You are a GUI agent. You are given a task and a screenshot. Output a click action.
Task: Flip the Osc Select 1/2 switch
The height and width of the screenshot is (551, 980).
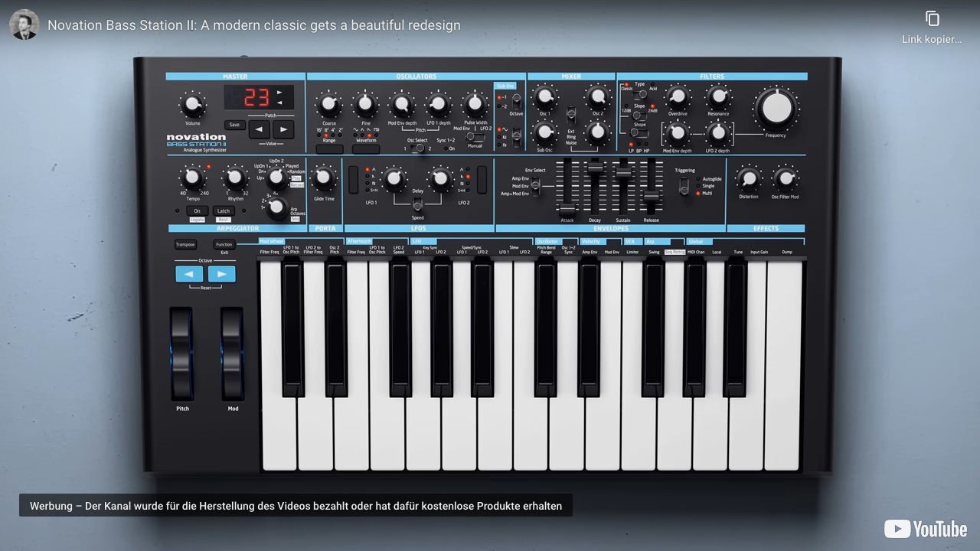417,148
